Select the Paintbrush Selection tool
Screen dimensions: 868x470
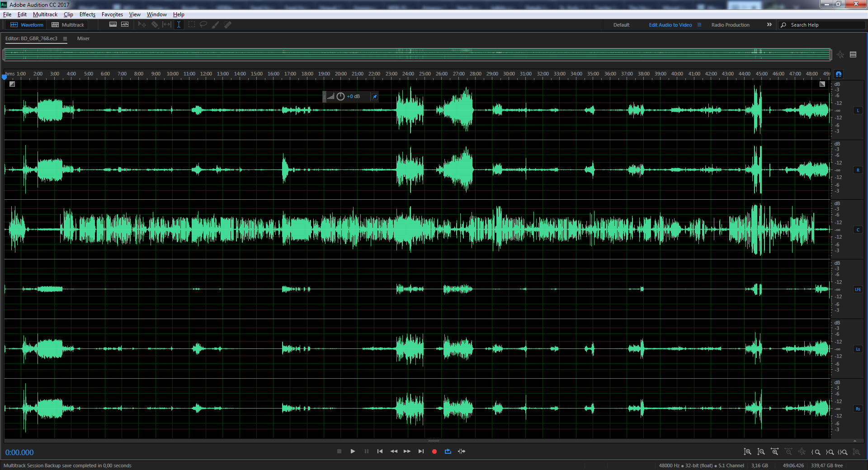click(x=216, y=24)
